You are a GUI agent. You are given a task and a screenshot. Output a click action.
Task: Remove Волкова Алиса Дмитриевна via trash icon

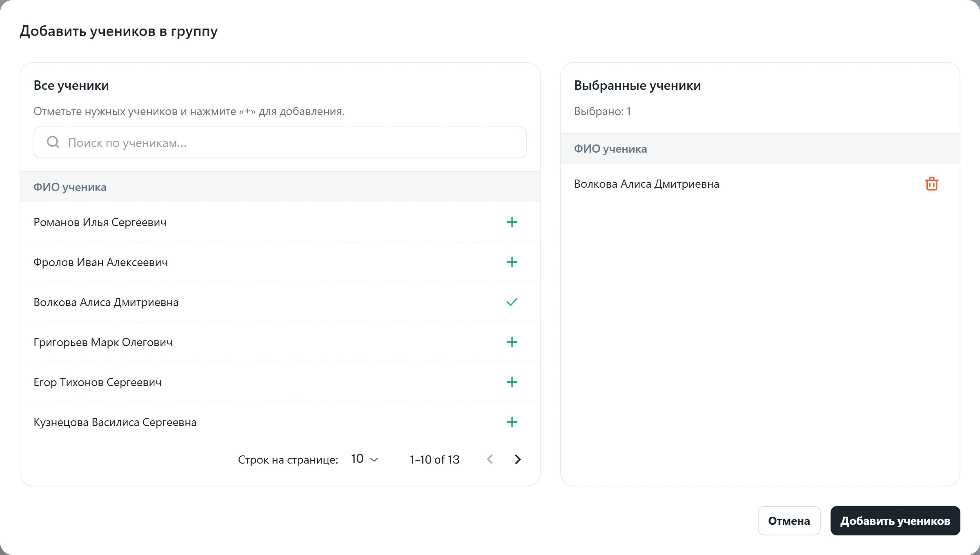click(931, 184)
